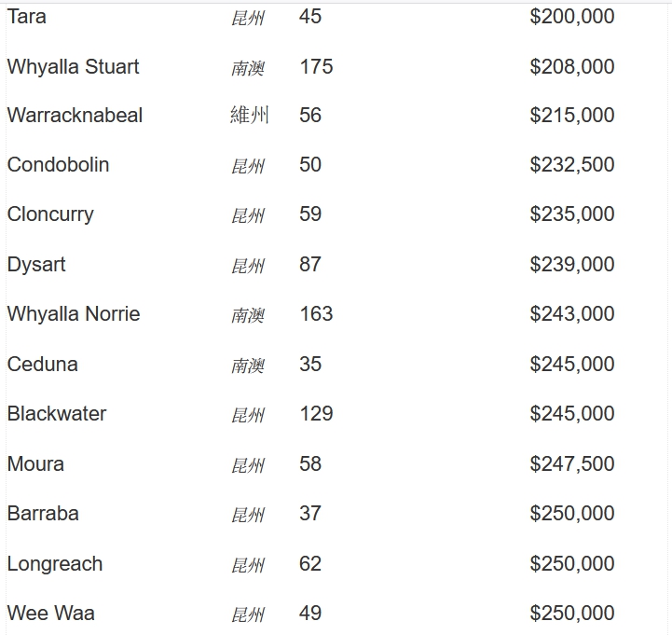
Task: Select the 129 count for Blackwater
Action: 316,414
